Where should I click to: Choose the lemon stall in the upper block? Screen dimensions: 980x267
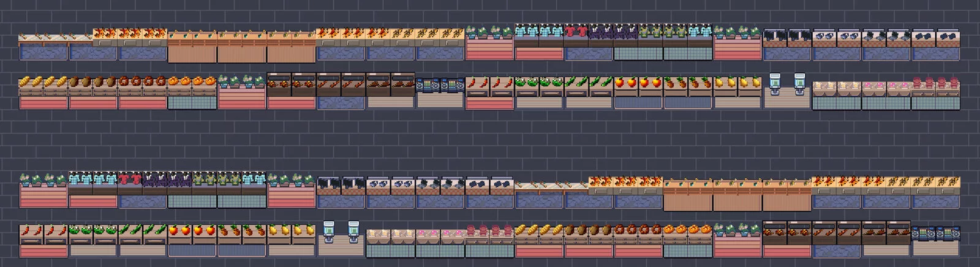(737, 92)
